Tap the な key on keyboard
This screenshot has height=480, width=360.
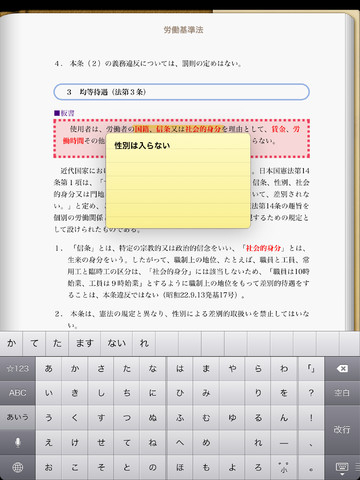153,368
